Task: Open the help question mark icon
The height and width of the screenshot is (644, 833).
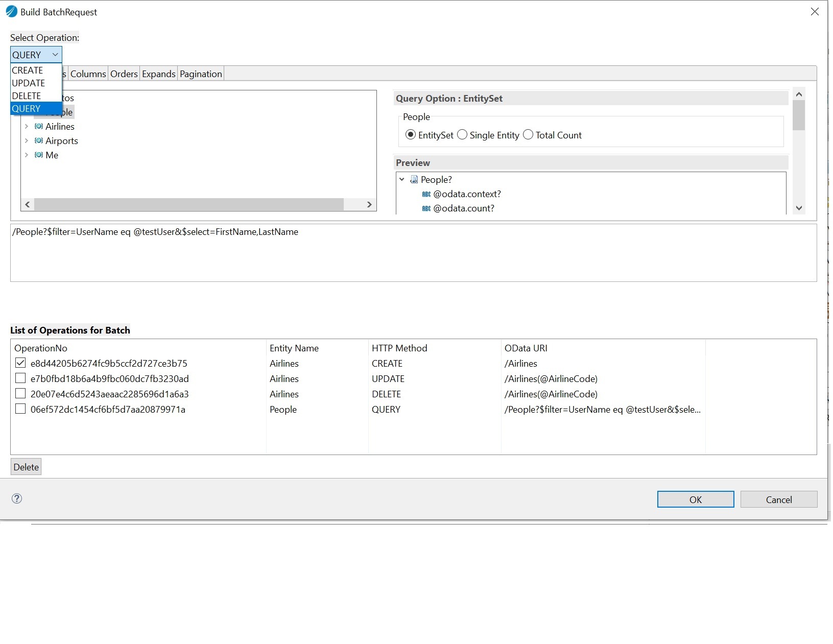Action: [x=17, y=498]
